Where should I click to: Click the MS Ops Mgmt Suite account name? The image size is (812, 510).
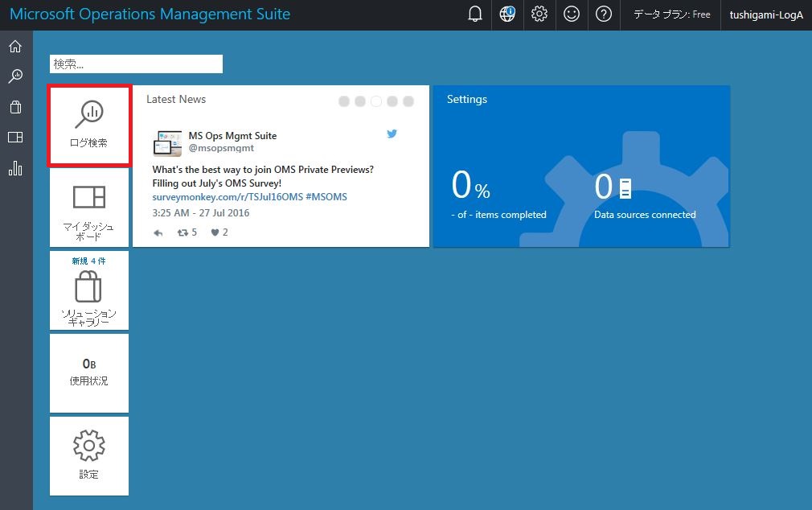[232, 136]
